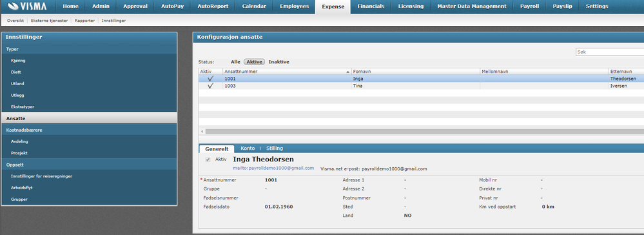Open the Innstillinger submenu link
644x235 pixels.
coord(113,20)
